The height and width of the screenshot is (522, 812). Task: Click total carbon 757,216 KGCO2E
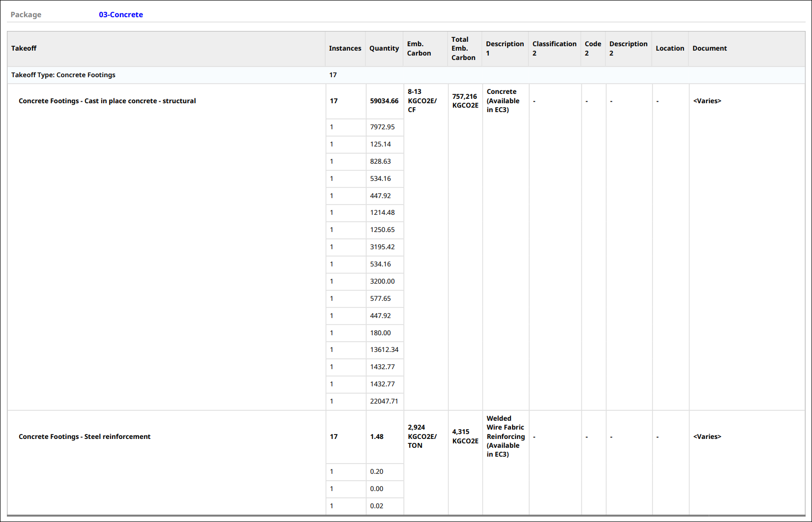click(x=465, y=101)
